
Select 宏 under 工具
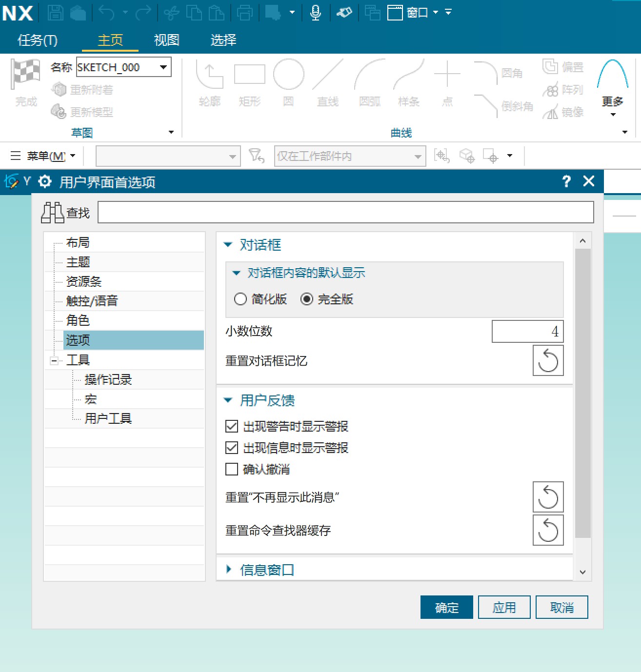click(91, 399)
